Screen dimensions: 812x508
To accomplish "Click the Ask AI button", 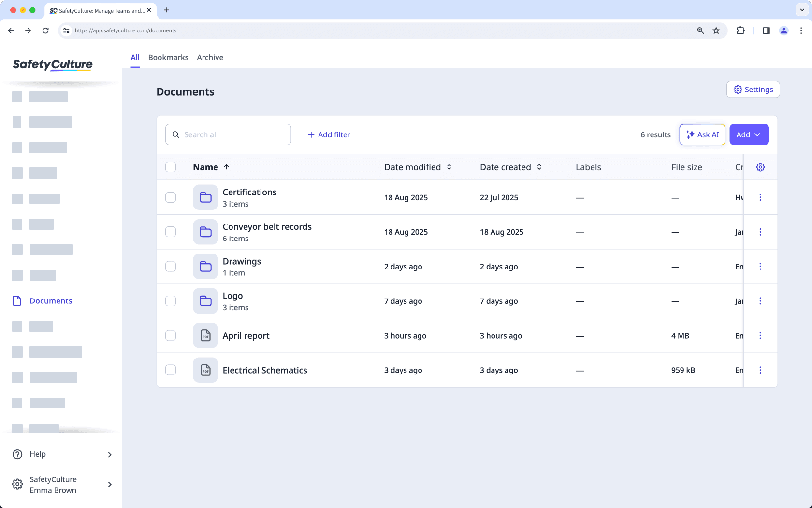I will click(x=702, y=134).
